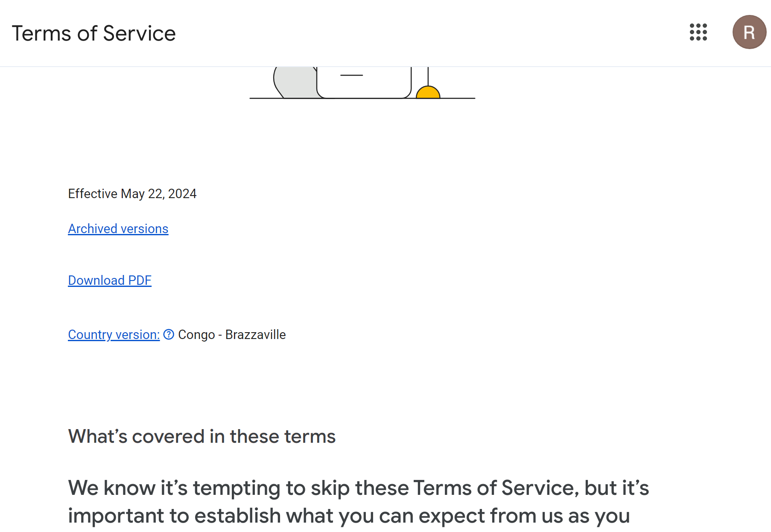This screenshot has width=771, height=532.
Task: Click the "Congo - Brazzaville" country text
Action: (x=232, y=335)
